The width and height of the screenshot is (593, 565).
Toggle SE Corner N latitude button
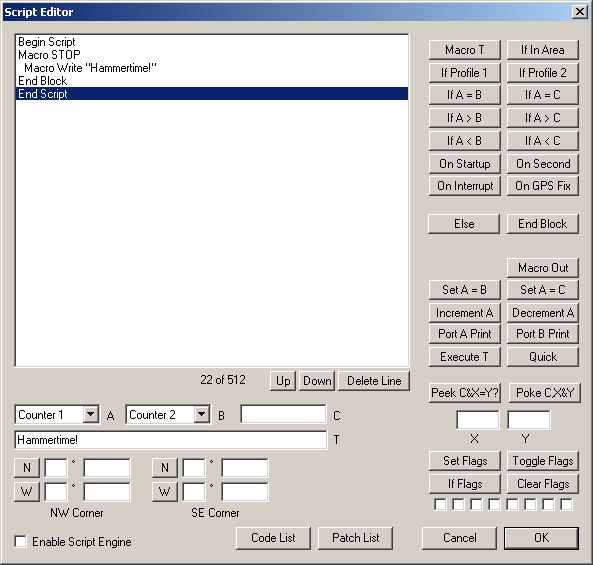coord(165,468)
